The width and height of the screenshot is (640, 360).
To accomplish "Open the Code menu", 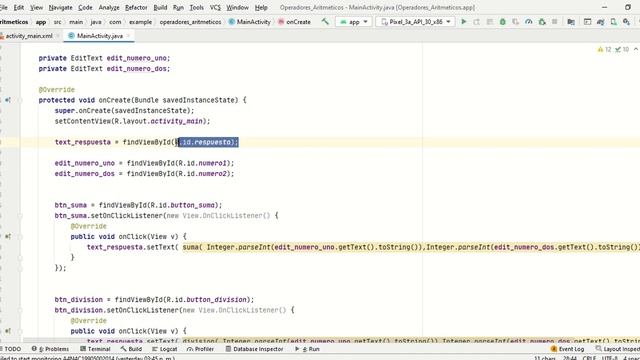I will [x=85, y=7].
